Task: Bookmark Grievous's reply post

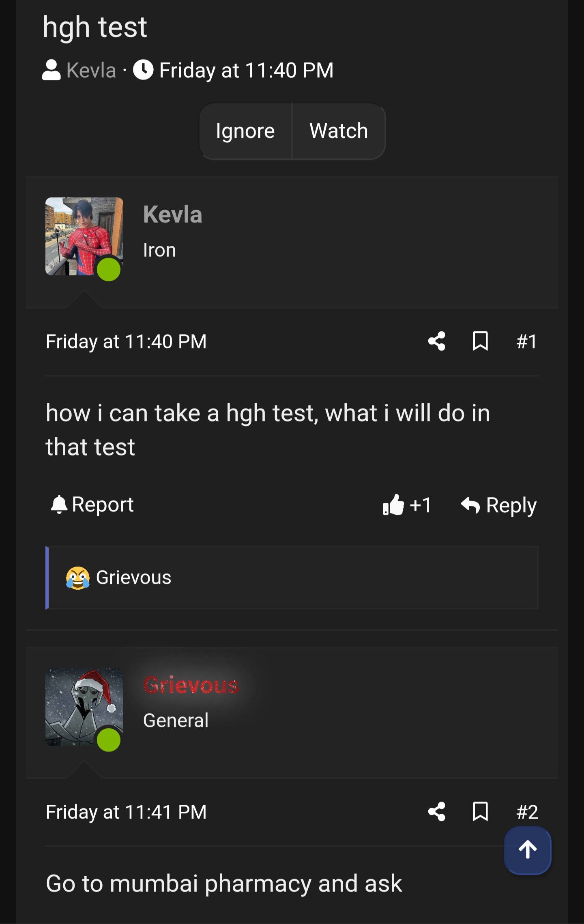Action: coord(480,812)
